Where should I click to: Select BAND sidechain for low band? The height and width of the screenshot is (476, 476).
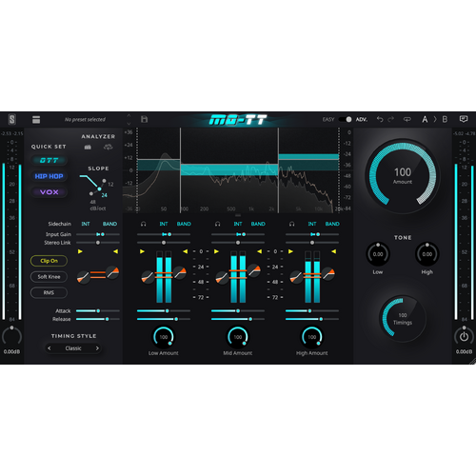click(x=184, y=224)
